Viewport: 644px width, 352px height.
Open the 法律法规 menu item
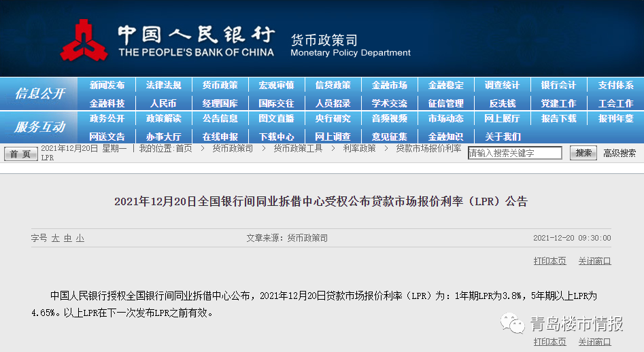(x=163, y=86)
